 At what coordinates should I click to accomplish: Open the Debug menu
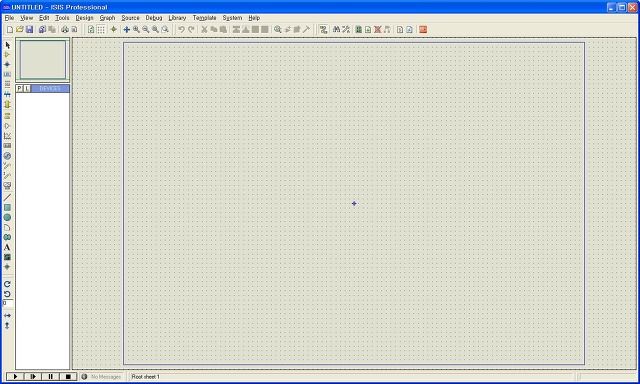pyautogui.click(x=154, y=18)
